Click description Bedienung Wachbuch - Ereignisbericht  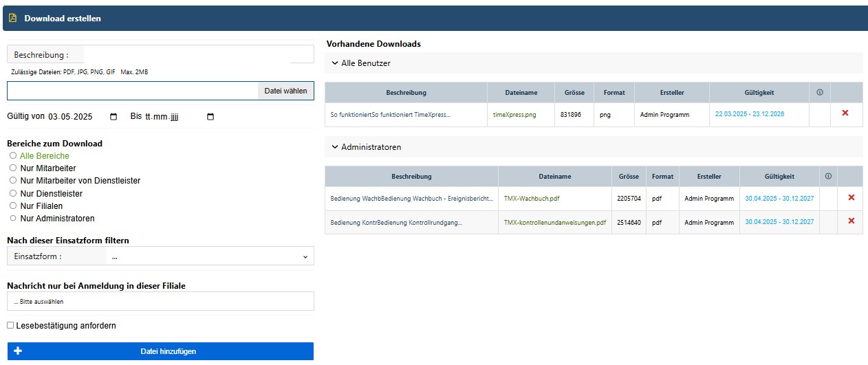click(x=412, y=198)
